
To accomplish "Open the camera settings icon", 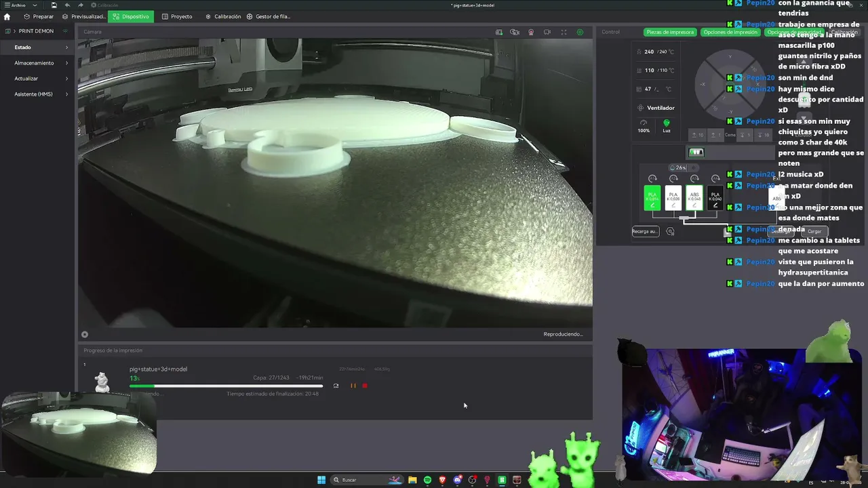I will [580, 32].
